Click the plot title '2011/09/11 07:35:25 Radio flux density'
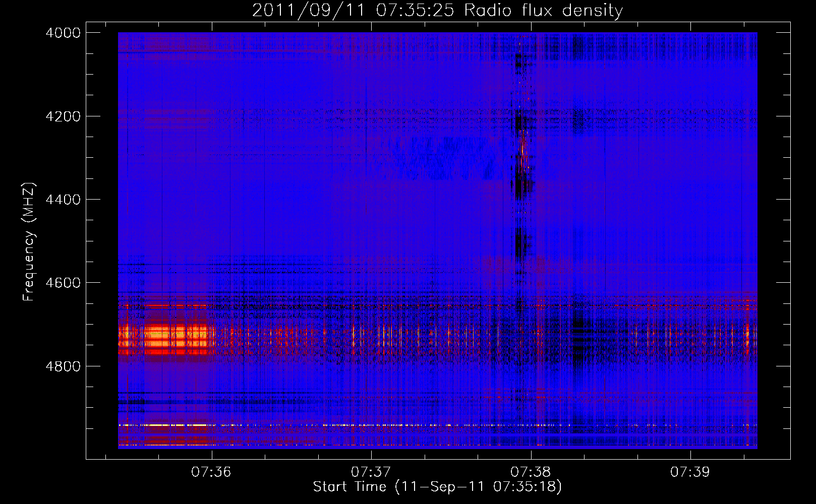This screenshot has height=504, width=816. [x=437, y=10]
